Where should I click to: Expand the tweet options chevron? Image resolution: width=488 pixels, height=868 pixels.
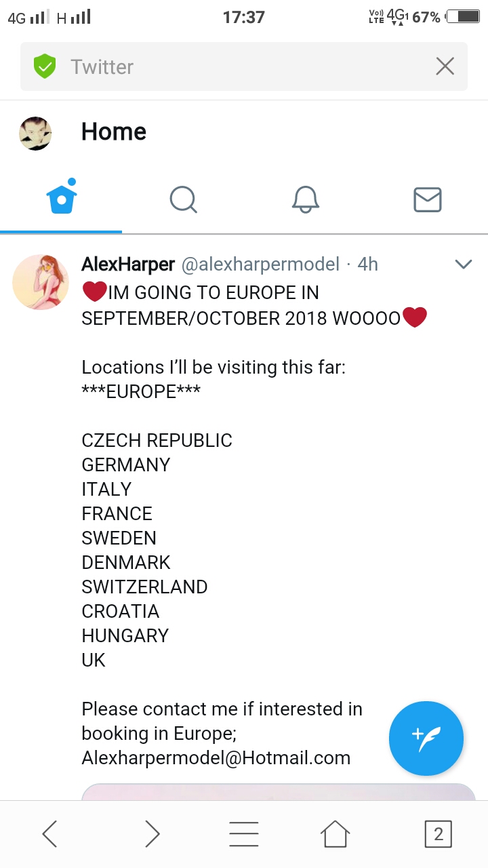point(464,264)
